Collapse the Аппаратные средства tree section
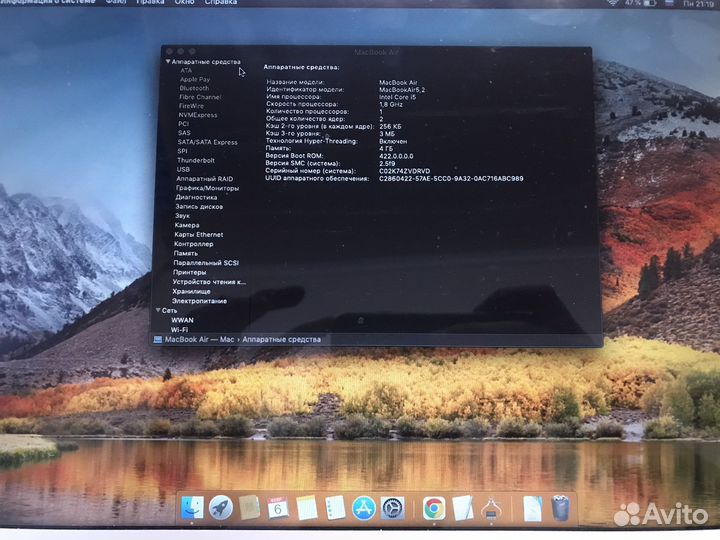720x540 pixels. (168, 61)
